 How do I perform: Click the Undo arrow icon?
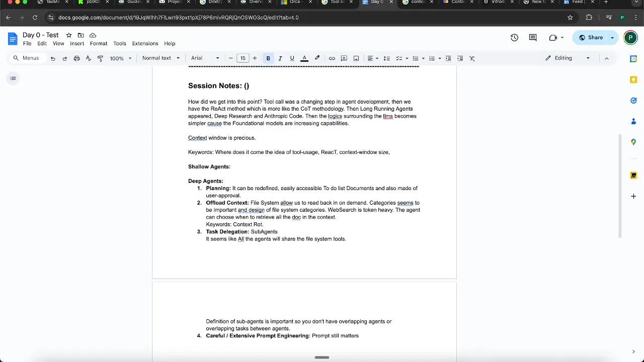tap(53, 58)
